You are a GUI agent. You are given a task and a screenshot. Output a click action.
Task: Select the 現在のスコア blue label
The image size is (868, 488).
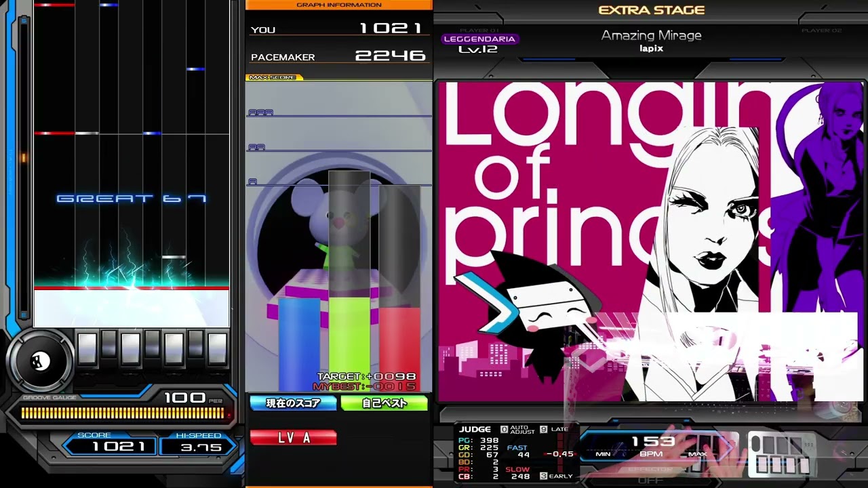point(294,403)
